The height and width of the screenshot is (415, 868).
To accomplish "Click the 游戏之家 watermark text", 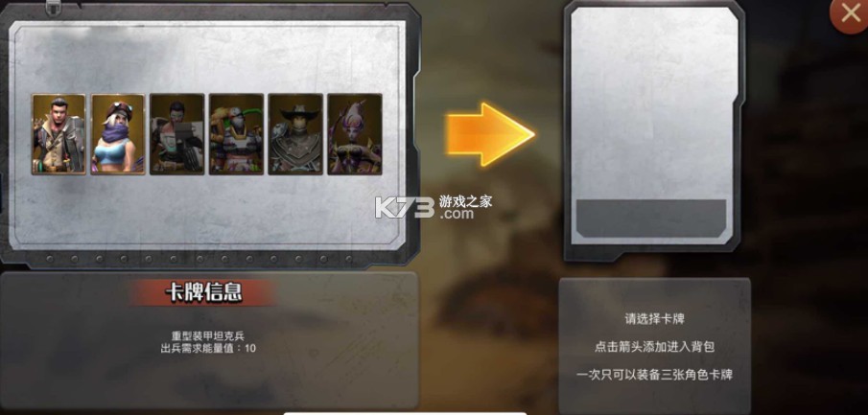I will click(x=465, y=201).
